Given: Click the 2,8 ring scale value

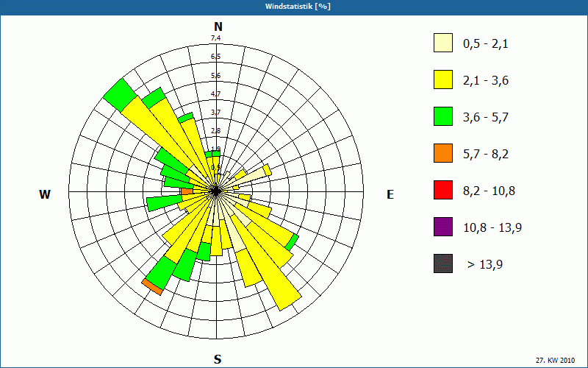Looking at the screenshot, I should tap(215, 130).
